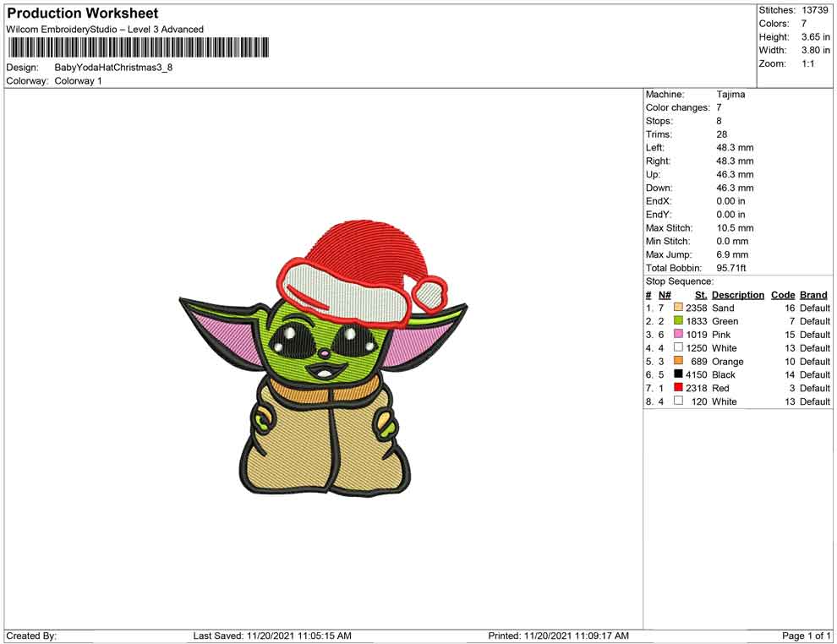Click the stitch count '4150' in the Black row

point(696,374)
